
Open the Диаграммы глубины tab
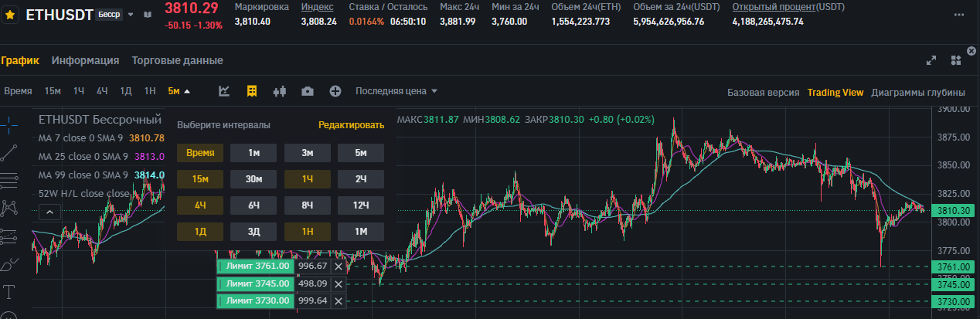click(917, 92)
